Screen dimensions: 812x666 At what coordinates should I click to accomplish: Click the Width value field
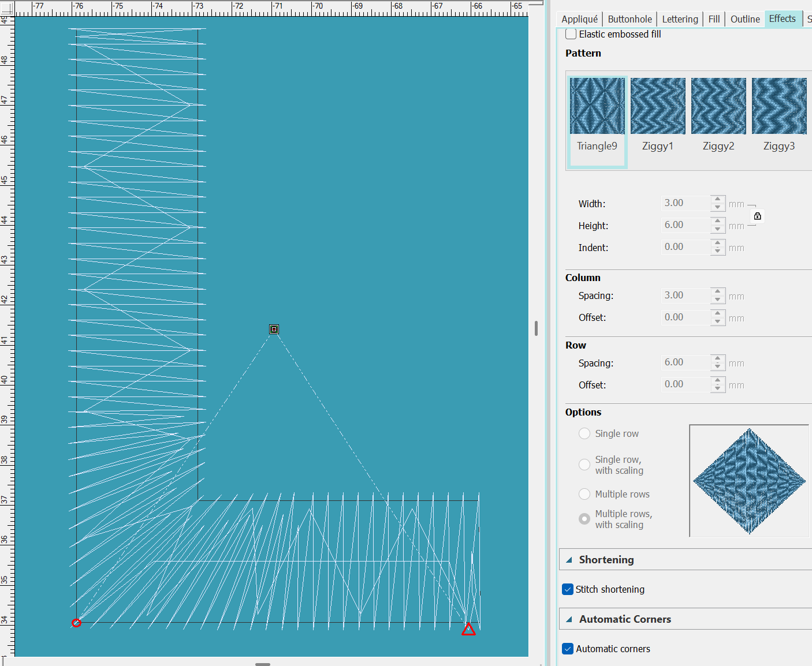pos(686,203)
